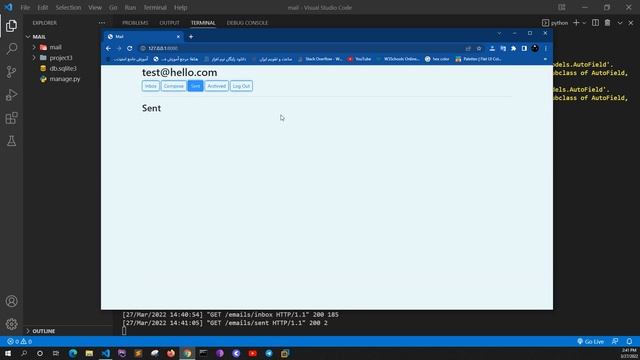Switch to the OUTPUT panel tab
The image size is (640, 360).
[x=169, y=23]
